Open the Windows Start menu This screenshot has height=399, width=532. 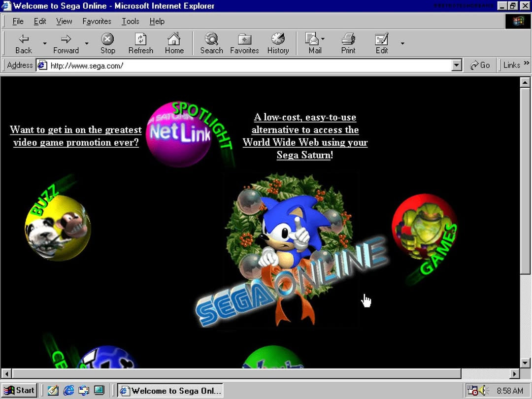(20, 390)
